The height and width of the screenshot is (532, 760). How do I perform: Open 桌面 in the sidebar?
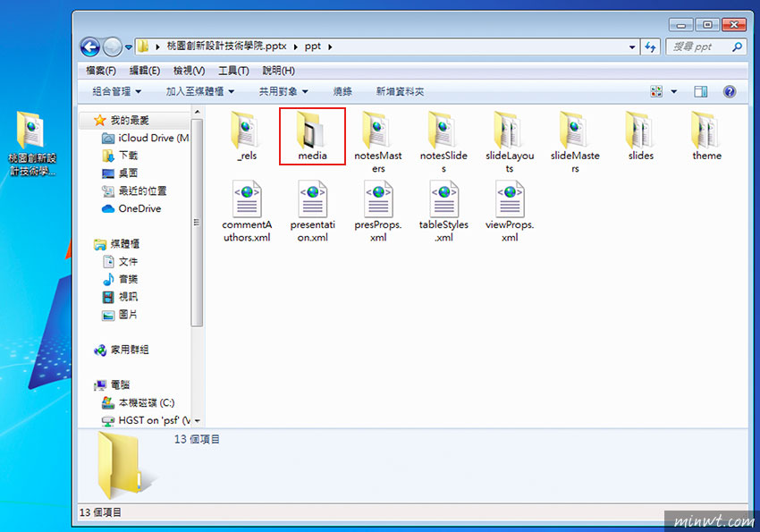click(120, 173)
